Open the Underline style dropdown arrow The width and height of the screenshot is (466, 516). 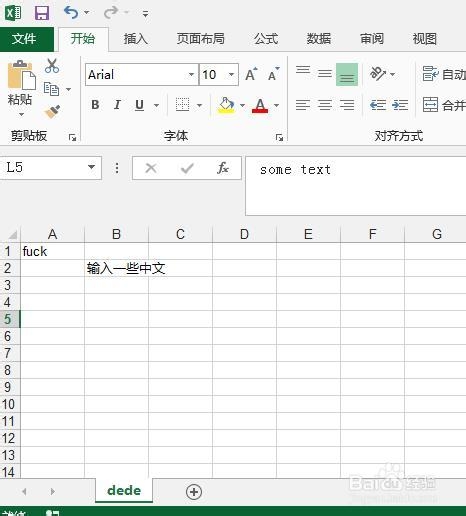156,105
